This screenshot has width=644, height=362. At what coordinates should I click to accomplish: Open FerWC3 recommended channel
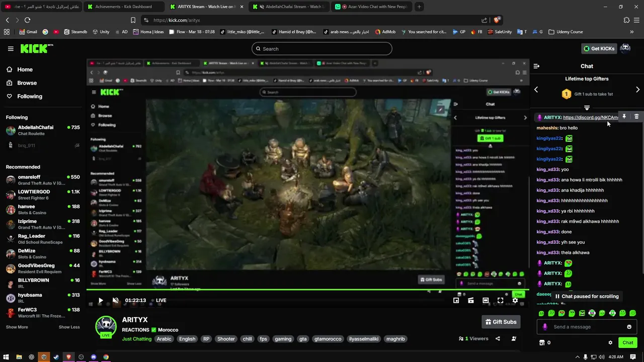coord(43,313)
